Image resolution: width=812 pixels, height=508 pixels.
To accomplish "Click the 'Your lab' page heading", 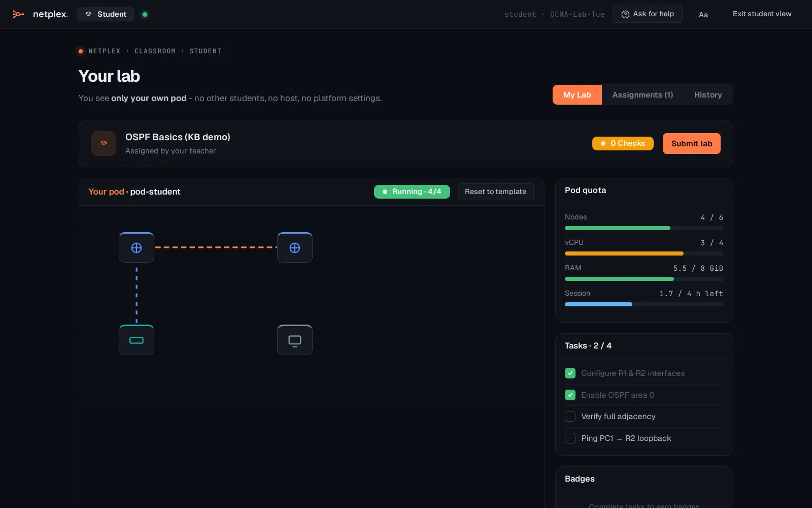I will coord(109,76).
